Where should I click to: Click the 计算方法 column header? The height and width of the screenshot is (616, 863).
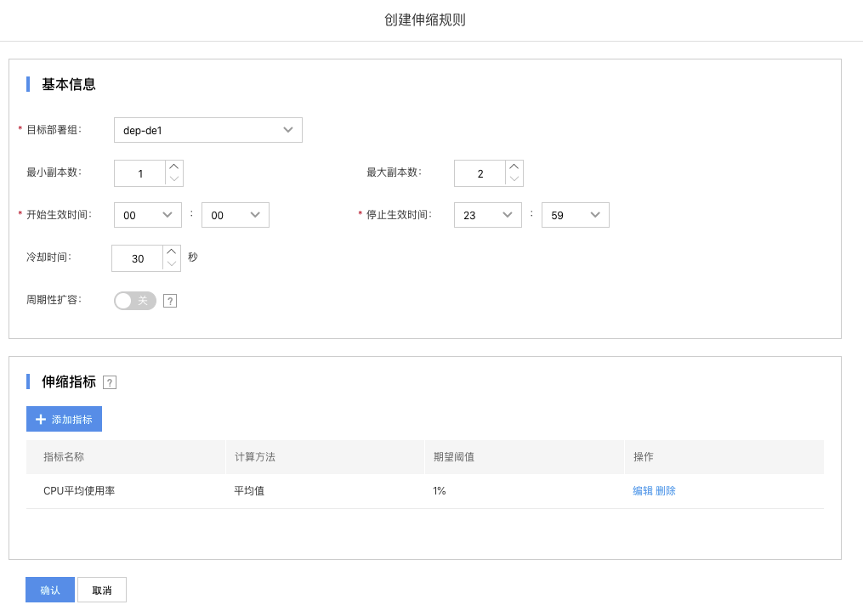pos(326,456)
